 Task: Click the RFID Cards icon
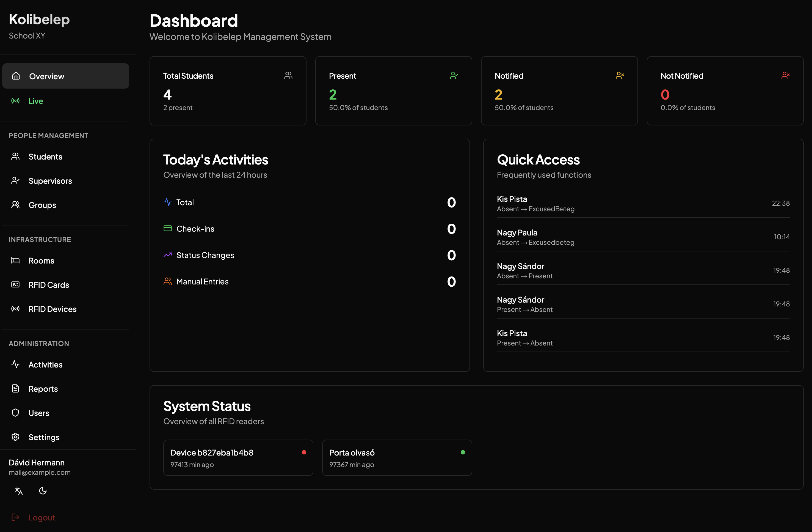[15, 285]
